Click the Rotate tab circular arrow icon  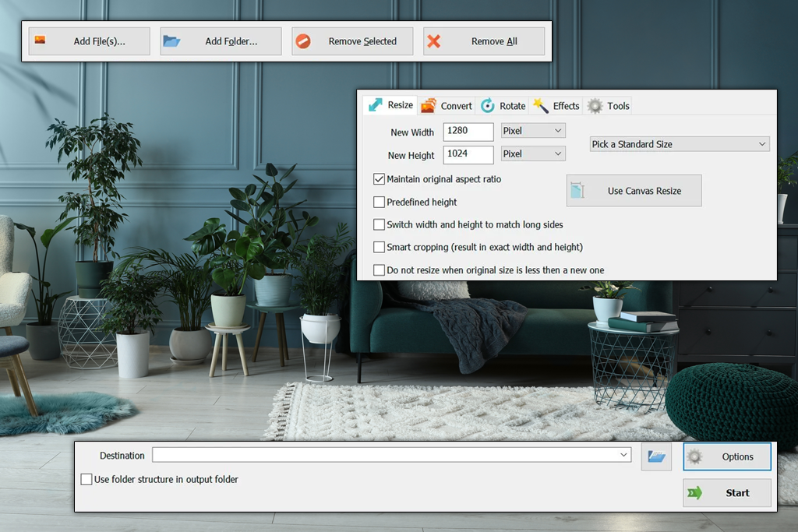(x=488, y=105)
